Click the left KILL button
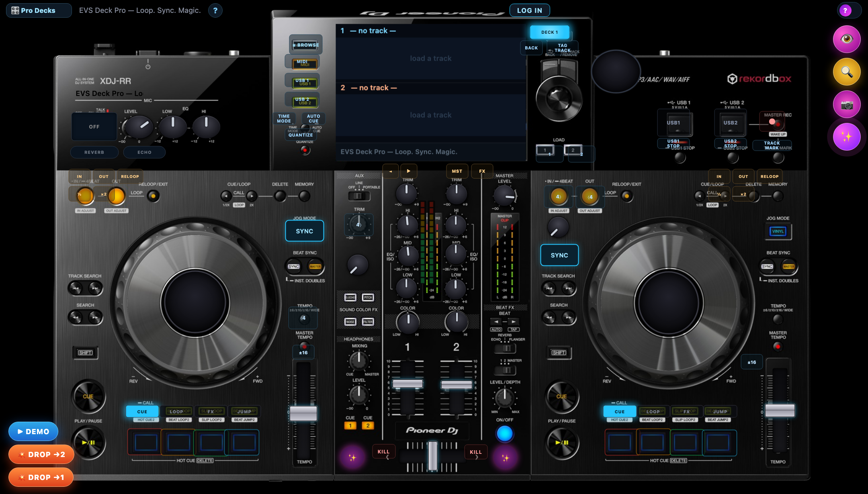This screenshot has width=868, height=494. coord(383,452)
